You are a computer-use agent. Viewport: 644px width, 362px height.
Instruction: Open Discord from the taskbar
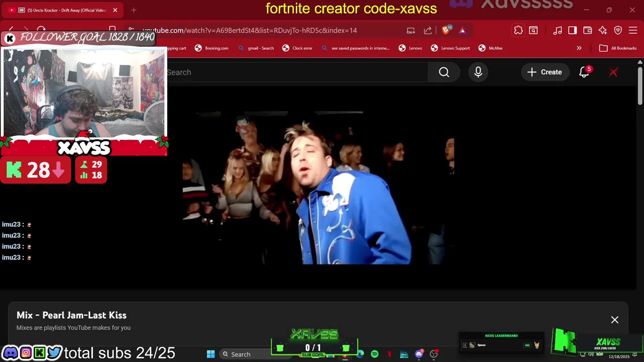tap(419, 354)
